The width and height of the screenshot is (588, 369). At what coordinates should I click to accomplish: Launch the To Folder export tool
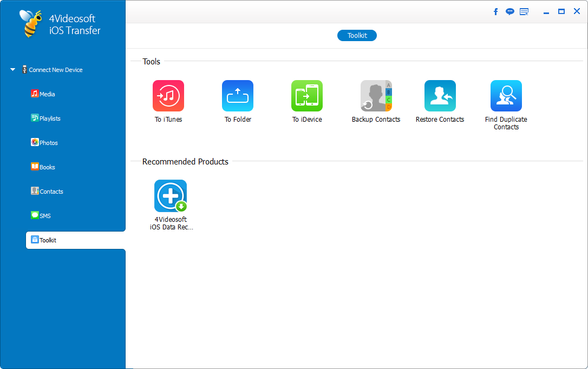tap(238, 96)
